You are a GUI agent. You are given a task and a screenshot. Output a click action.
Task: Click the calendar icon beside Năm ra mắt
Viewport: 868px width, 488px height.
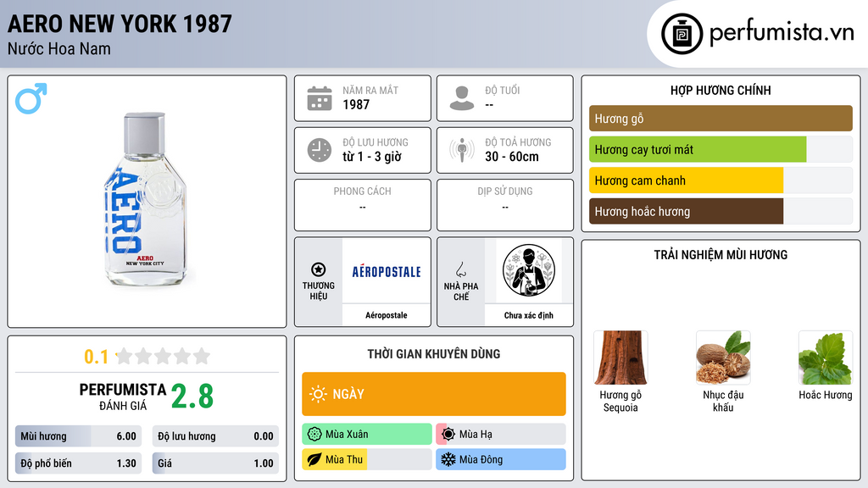[320, 98]
